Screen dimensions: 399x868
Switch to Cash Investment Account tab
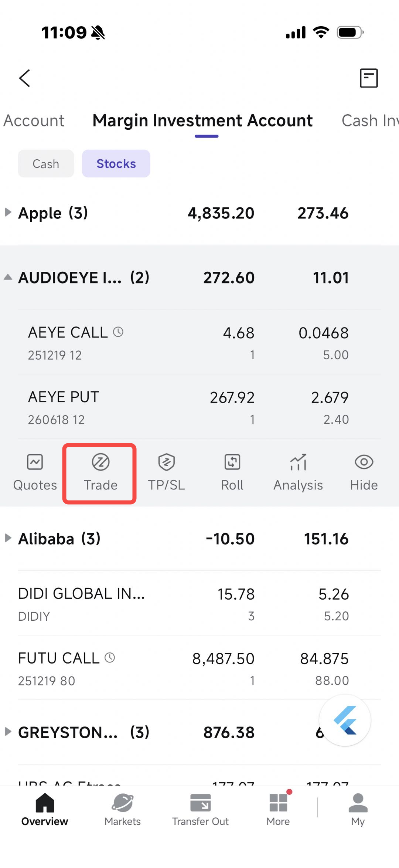(369, 121)
